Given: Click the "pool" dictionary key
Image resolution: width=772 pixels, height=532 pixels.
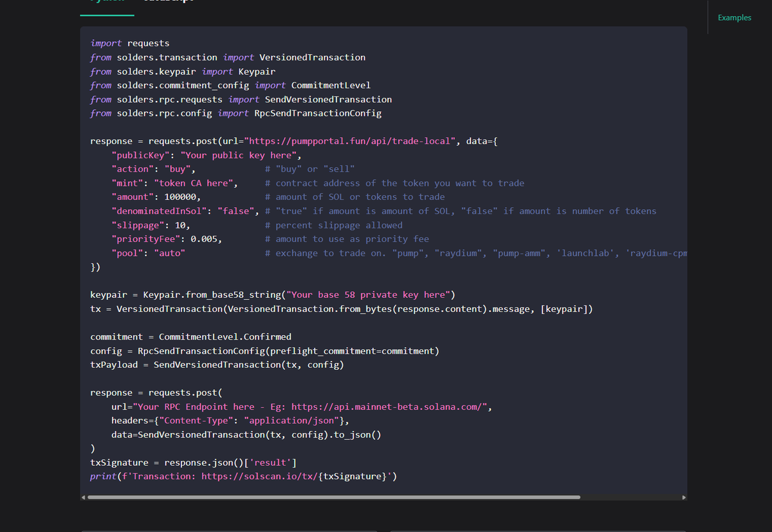Looking at the screenshot, I should [127, 253].
